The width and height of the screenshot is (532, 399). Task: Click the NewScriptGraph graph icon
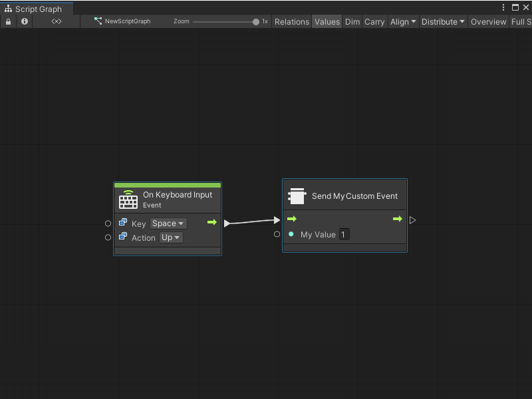(x=98, y=21)
